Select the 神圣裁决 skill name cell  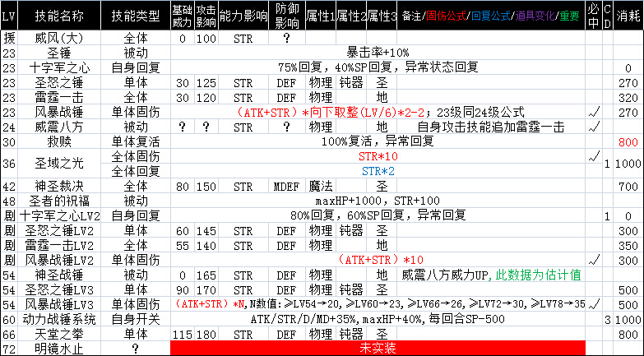[x=59, y=186]
